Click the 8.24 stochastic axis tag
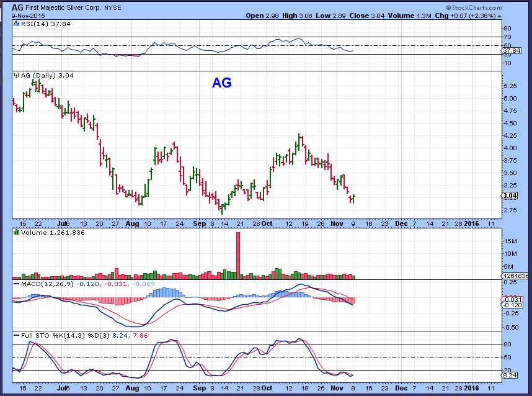The height and width of the screenshot is (396, 532). pos(510,376)
